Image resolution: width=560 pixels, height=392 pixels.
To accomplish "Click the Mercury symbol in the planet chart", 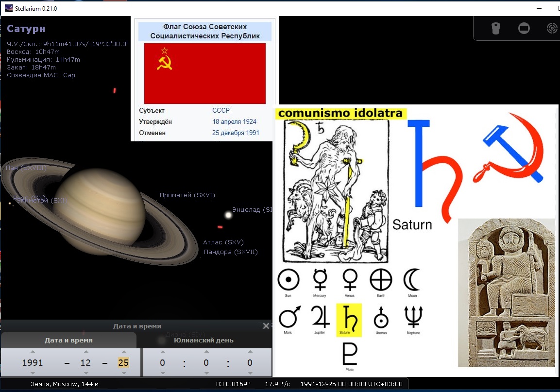I will pos(320,280).
